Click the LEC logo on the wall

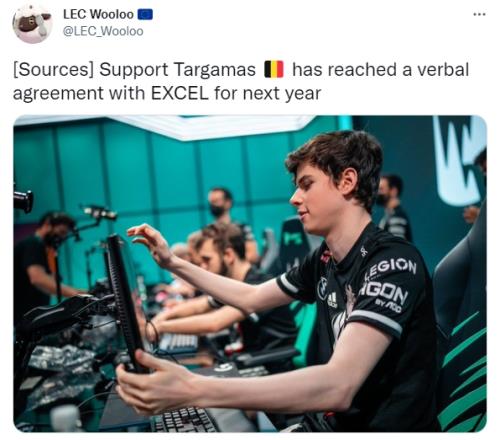459,160
